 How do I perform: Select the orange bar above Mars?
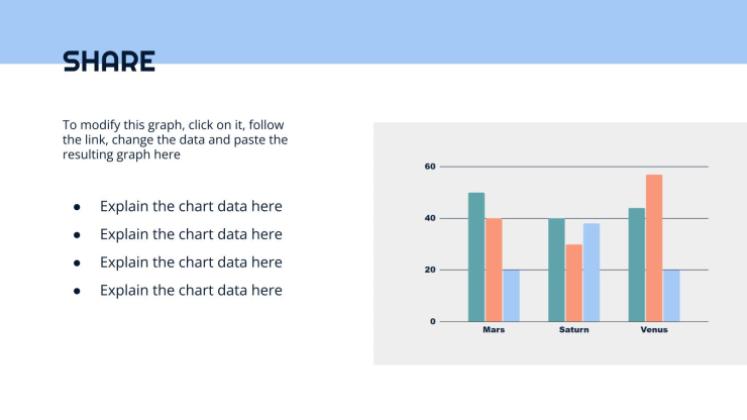point(493,270)
